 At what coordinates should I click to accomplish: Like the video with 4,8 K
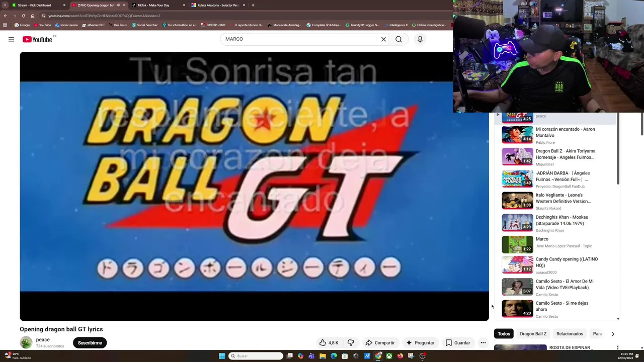pyautogui.click(x=329, y=343)
